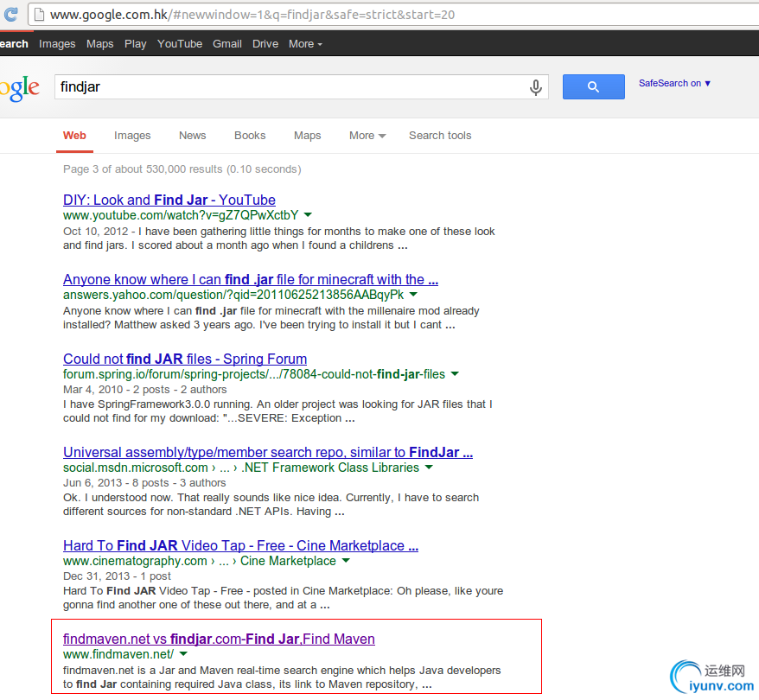Select the Search item in the black bar
This screenshot has height=700, width=759.
(14, 44)
